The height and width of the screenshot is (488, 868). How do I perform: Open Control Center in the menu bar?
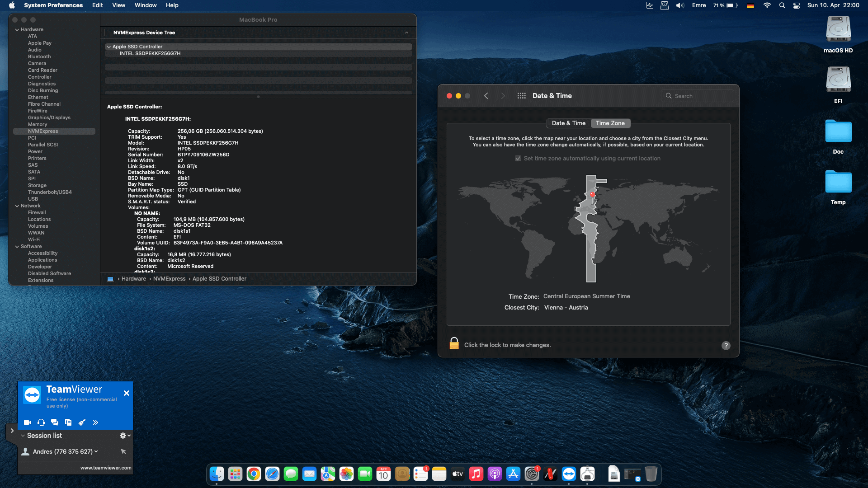[x=797, y=5]
